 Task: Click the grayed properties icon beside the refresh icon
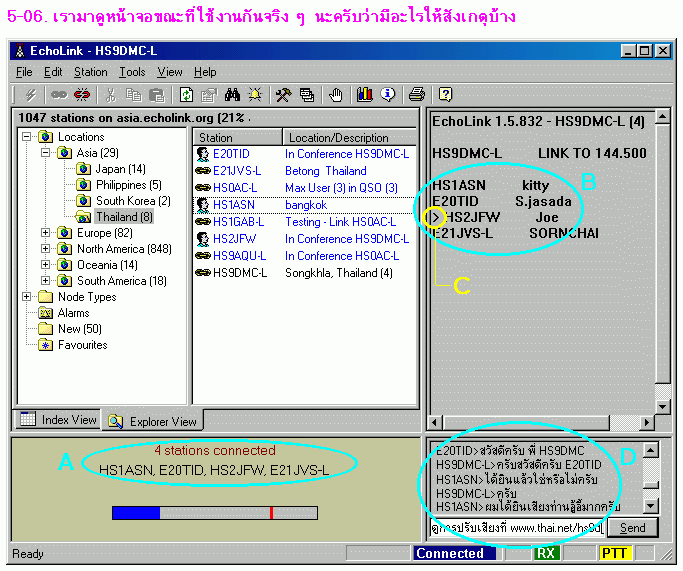pos(209,95)
